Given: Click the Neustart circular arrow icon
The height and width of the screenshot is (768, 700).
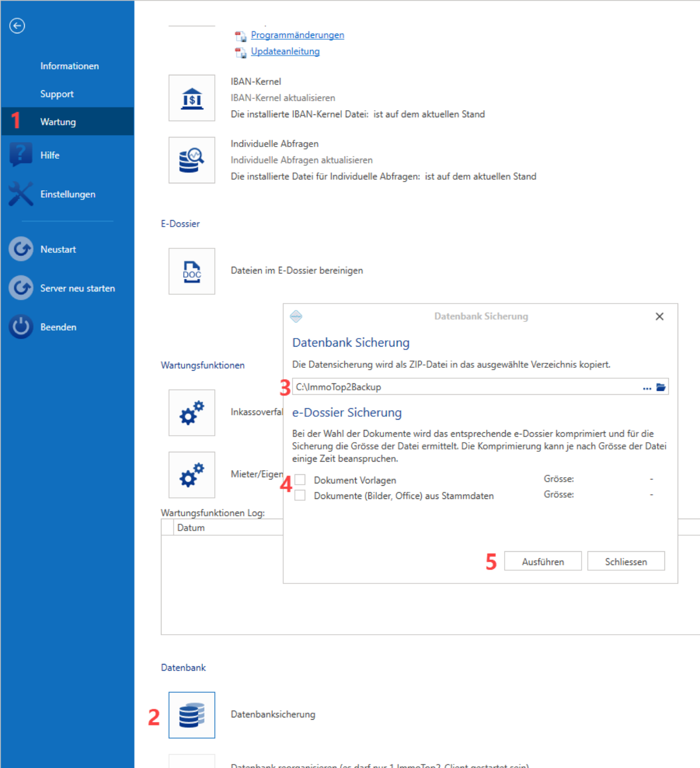Looking at the screenshot, I should [21, 249].
